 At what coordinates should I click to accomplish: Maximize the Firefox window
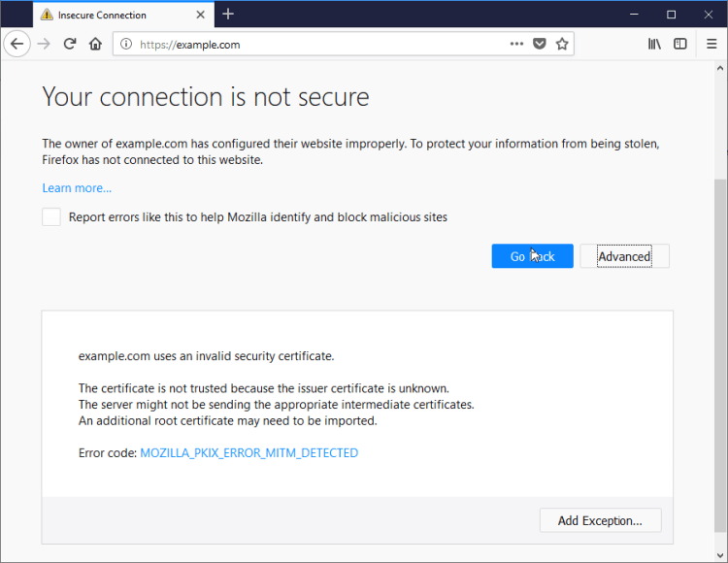click(x=671, y=15)
